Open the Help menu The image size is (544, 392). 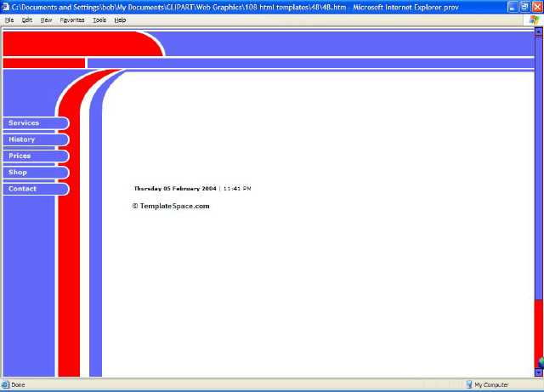120,20
